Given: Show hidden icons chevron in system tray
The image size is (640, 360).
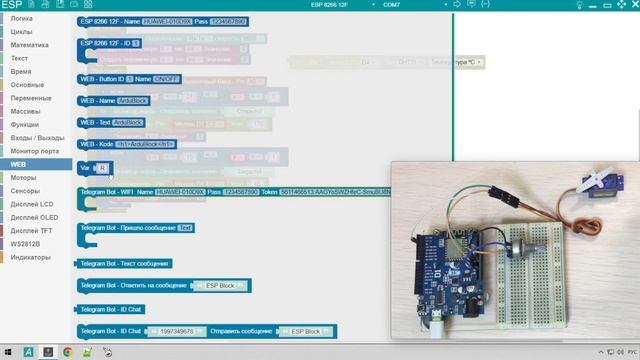Looking at the screenshot, I should click(x=601, y=352).
